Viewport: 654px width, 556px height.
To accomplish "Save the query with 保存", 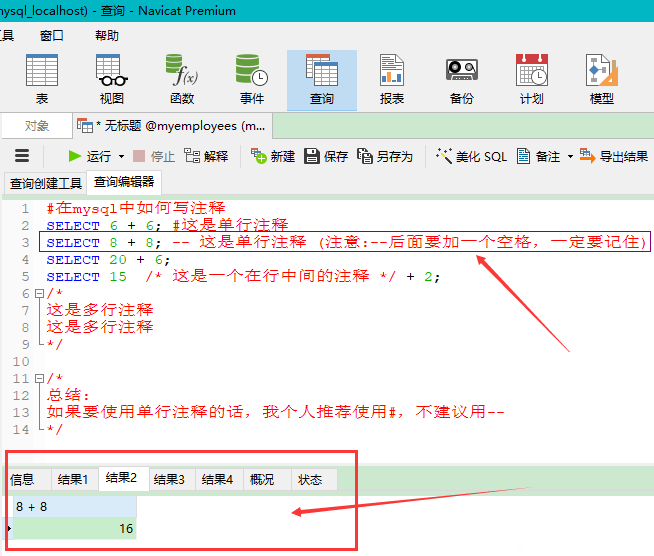I will point(326,156).
